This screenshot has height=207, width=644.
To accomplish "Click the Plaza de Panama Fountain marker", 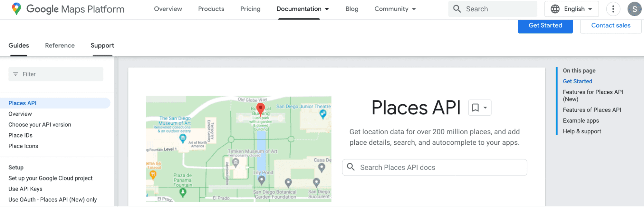I will (183, 193).
